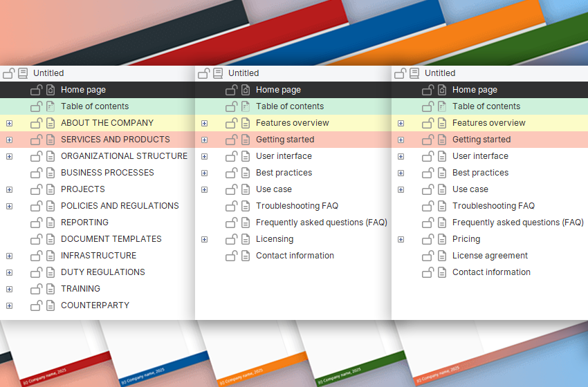This screenshot has height=387, width=588.
Task: Click the Contact information page icon in right tree
Action: (x=442, y=272)
